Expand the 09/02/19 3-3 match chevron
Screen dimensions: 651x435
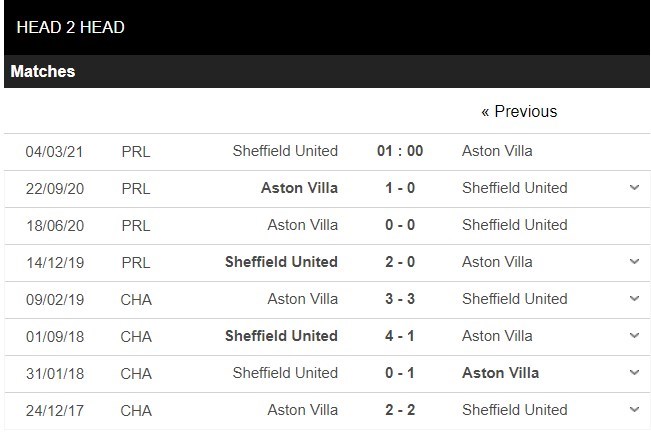pos(634,299)
